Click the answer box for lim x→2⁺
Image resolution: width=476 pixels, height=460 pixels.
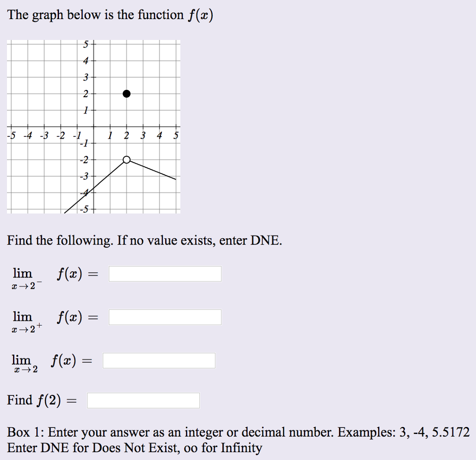click(x=165, y=317)
